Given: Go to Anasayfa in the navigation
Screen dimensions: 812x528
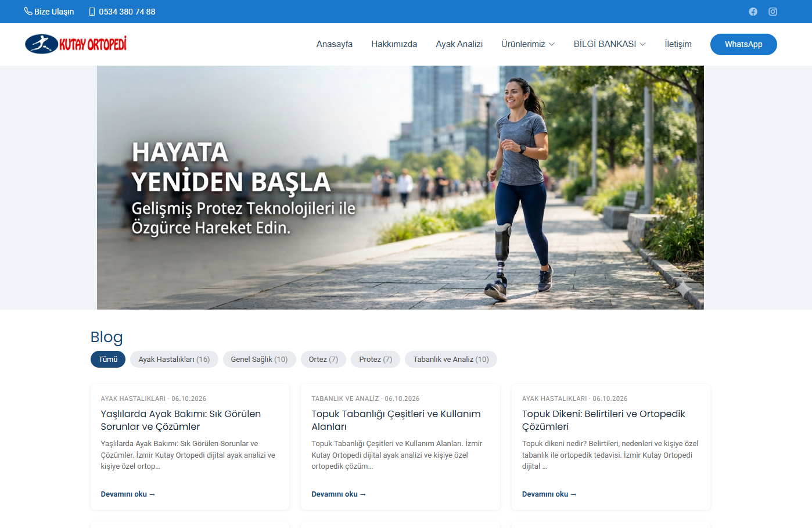Looking at the screenshot, I should [x=335, y=44].
